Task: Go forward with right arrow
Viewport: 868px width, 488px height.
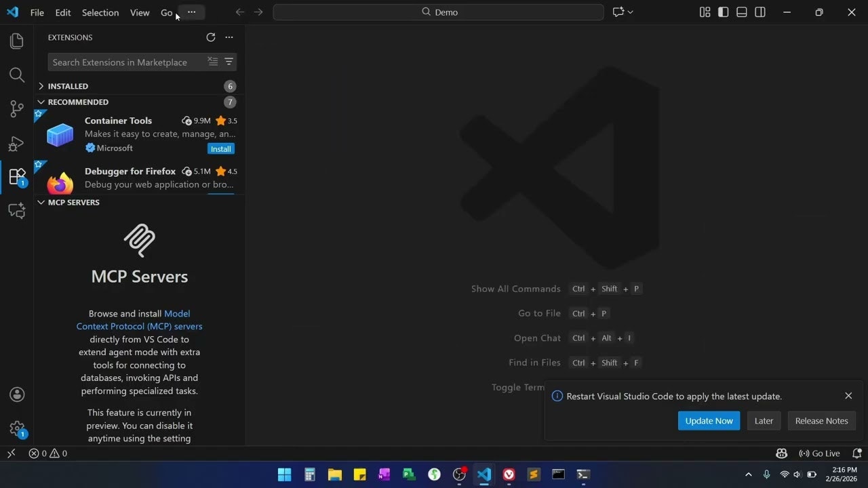Action: (x=258, y=12)
